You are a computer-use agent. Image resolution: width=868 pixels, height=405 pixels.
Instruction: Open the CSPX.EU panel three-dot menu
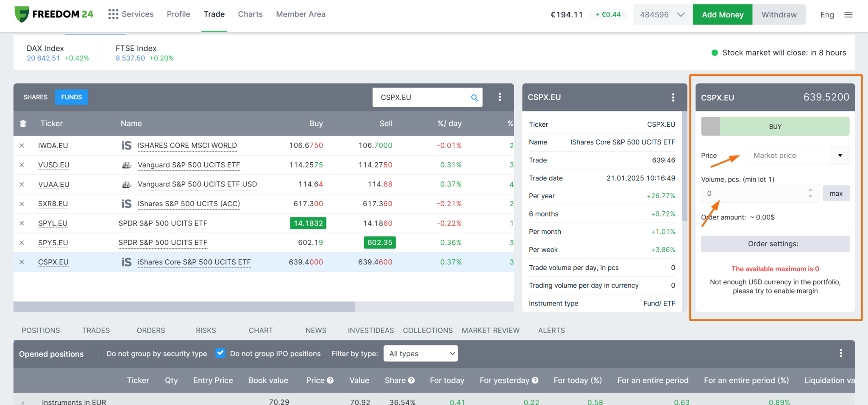(673, 97)
